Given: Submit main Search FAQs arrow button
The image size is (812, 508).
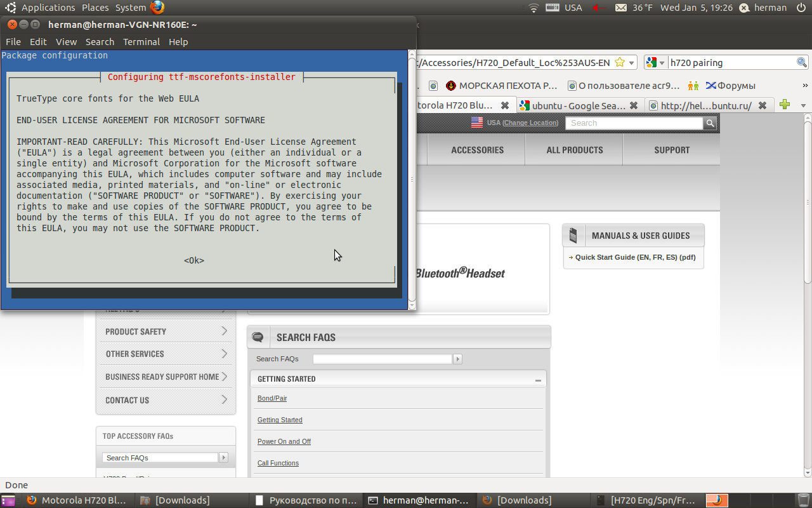Looking at the screenshot, I should pos(457,359).
